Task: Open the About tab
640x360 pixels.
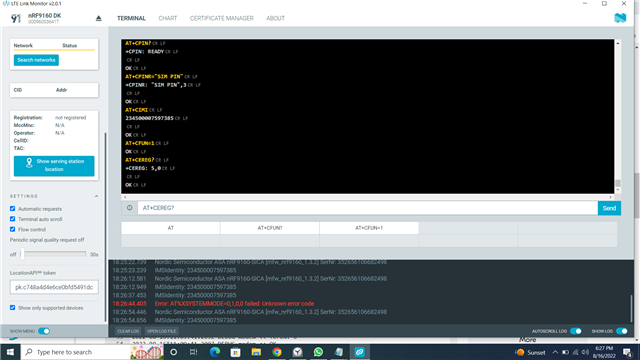Action: point(276,18)
